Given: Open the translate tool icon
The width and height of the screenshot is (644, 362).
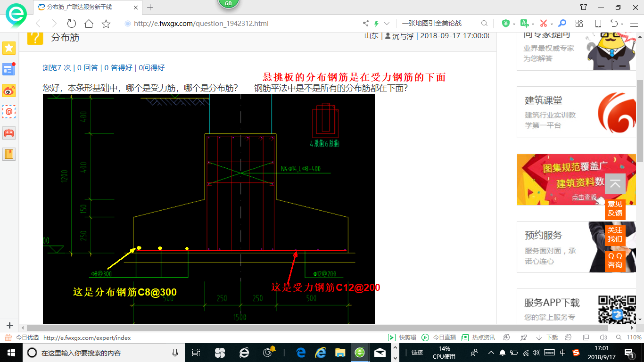Looking at the screenshot, I should pos(524,23).
